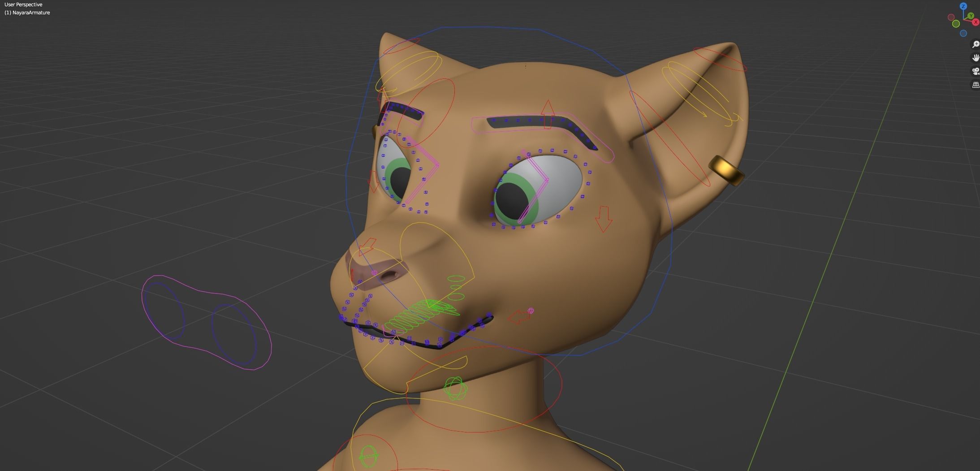
Task: Select the red up arrow above eyebrow
Action: (548, 115)
